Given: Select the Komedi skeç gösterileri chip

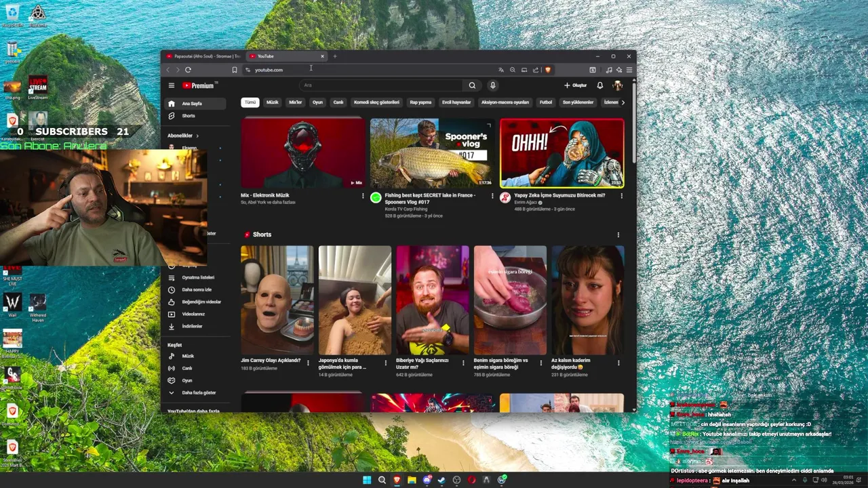Looking at the screenshot, I should [376, 102].
